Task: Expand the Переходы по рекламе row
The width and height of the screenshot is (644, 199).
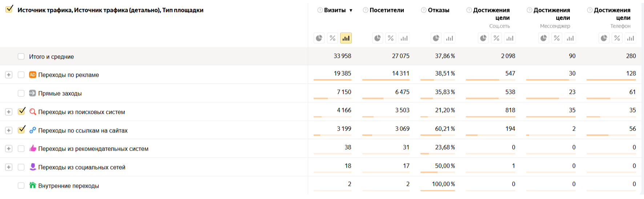Action: point(9,75)
